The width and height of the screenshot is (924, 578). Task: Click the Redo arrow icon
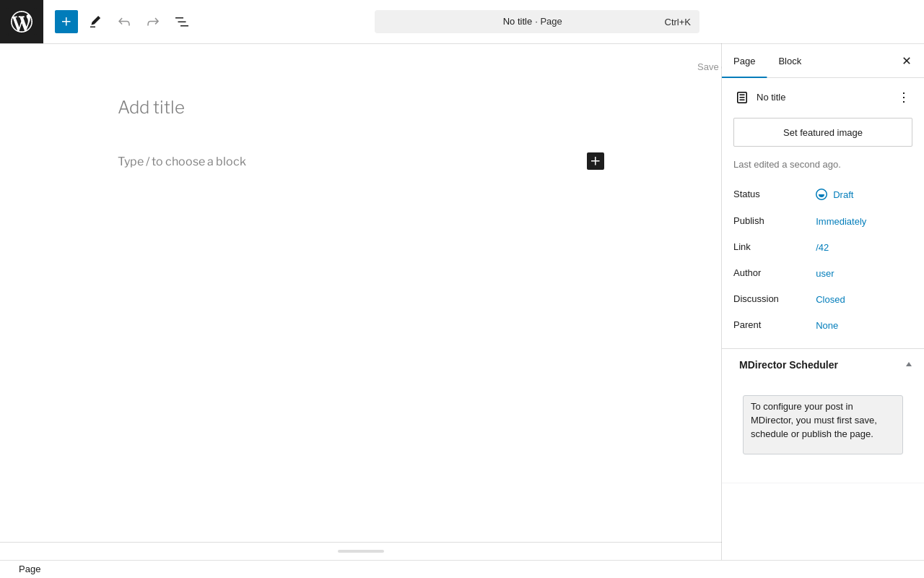[x=153, y=22]
